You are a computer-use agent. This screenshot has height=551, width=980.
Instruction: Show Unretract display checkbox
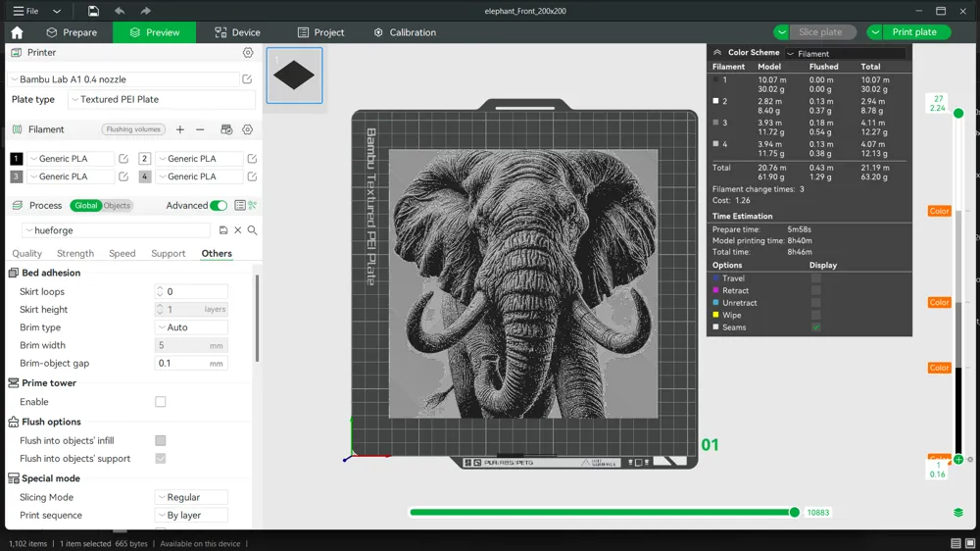pos(815,303)
